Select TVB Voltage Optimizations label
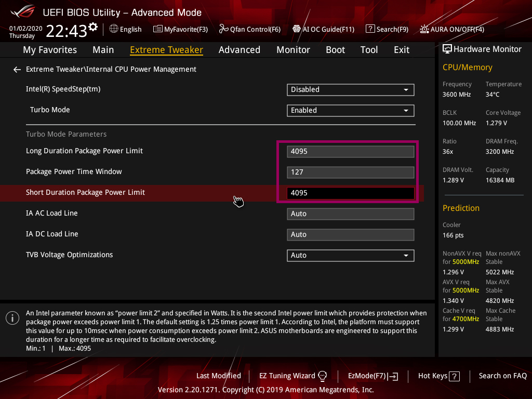 click(x=69, y=255)
